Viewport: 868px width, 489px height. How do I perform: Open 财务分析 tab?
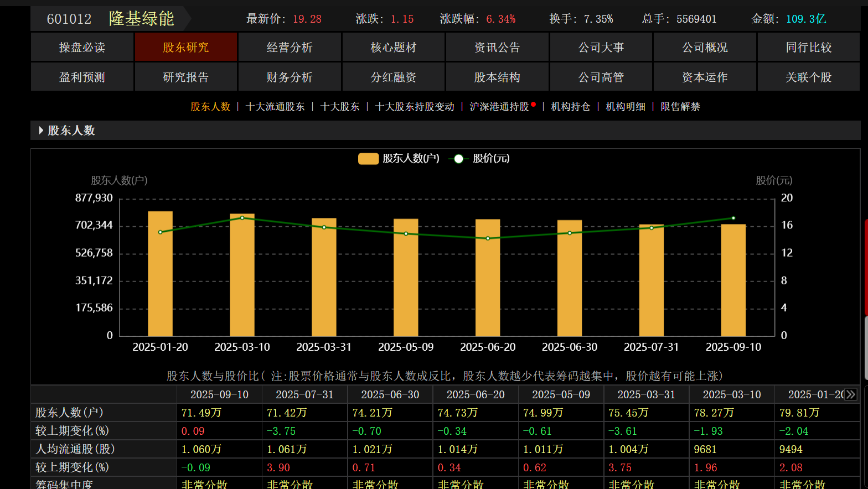[290, 77]
